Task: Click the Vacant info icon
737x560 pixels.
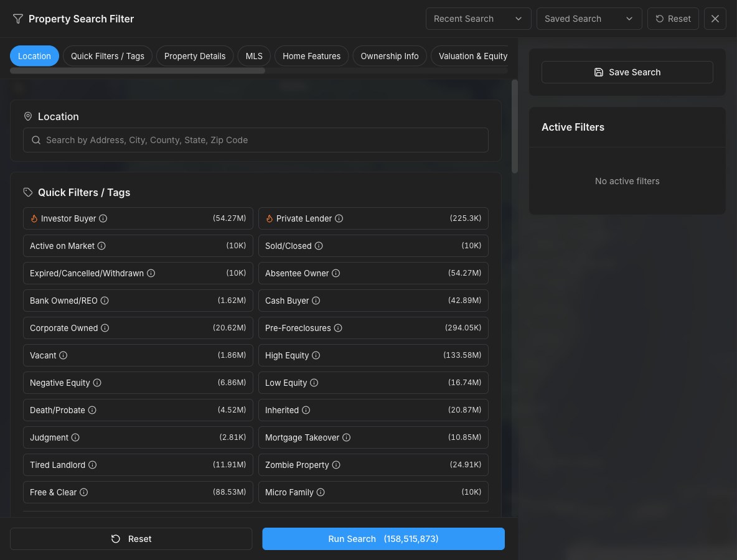Action: [x=63, y=355]
